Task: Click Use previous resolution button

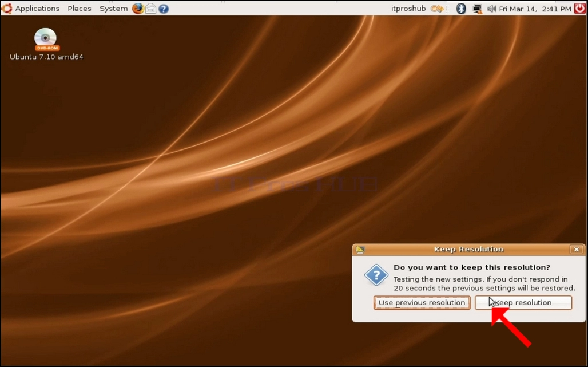Action: pos(422,303)
